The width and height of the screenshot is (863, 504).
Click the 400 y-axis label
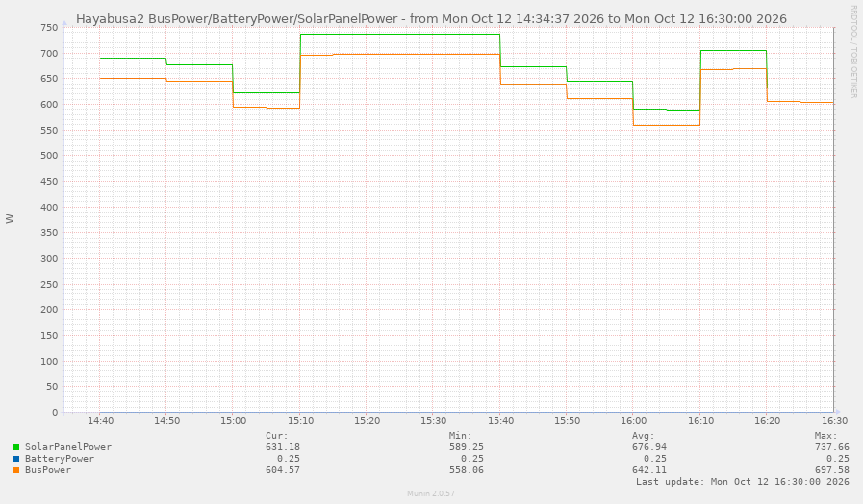coord(49,208)
